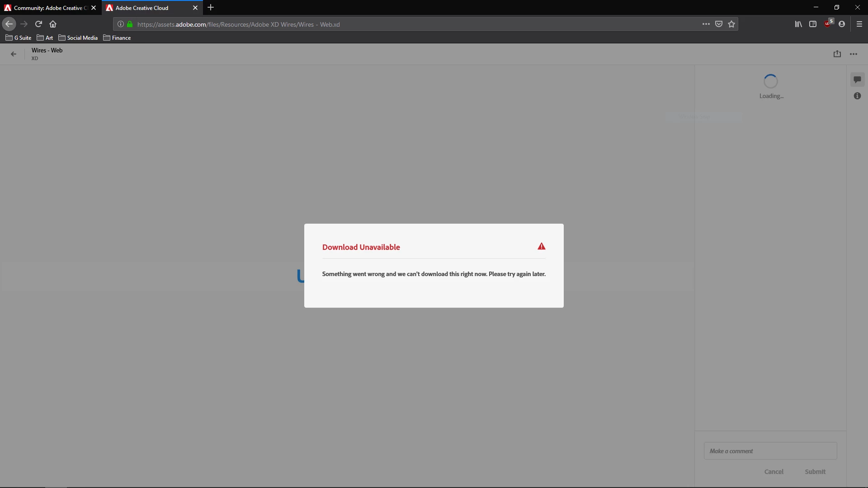The height and width of the screenshot is (488, 868).
Task: Go to the browser home page
Action: (53, 24)
